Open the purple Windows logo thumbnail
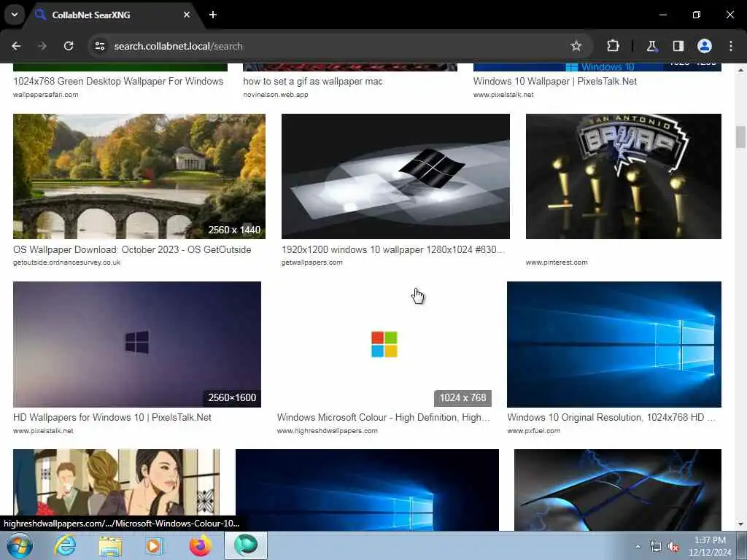 click(x=137, y=344)
